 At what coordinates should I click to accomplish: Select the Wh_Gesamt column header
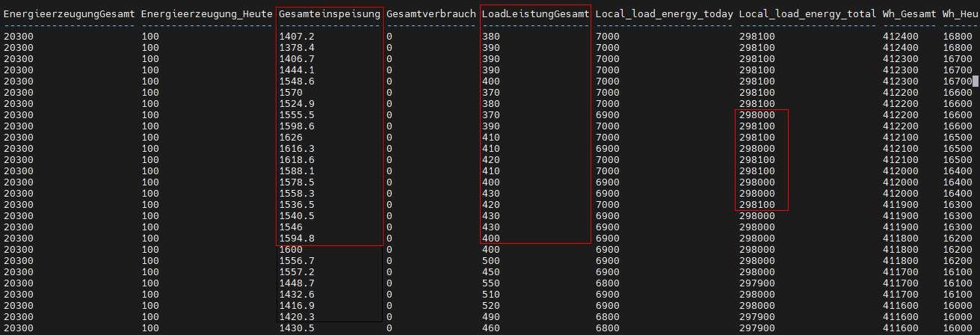[909, 14]
